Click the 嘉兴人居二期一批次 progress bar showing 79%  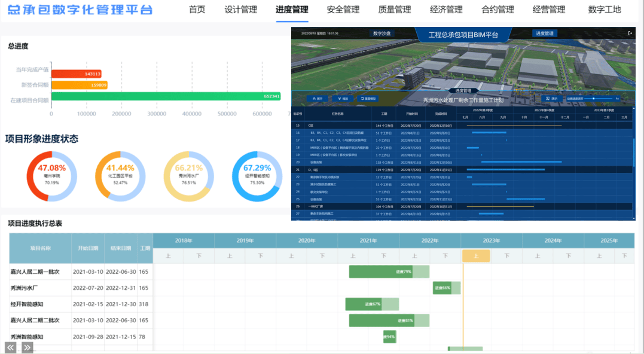(x=389, y=271)
